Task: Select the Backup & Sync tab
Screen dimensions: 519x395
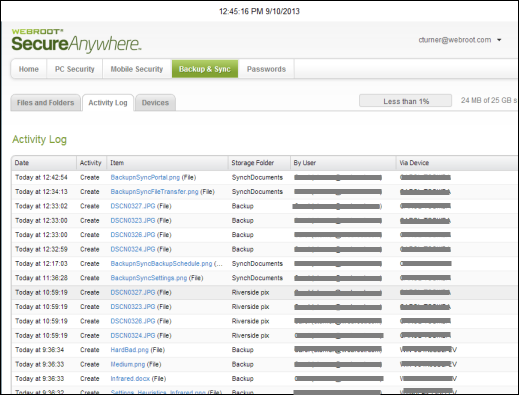Action: [x=205, y=69]
